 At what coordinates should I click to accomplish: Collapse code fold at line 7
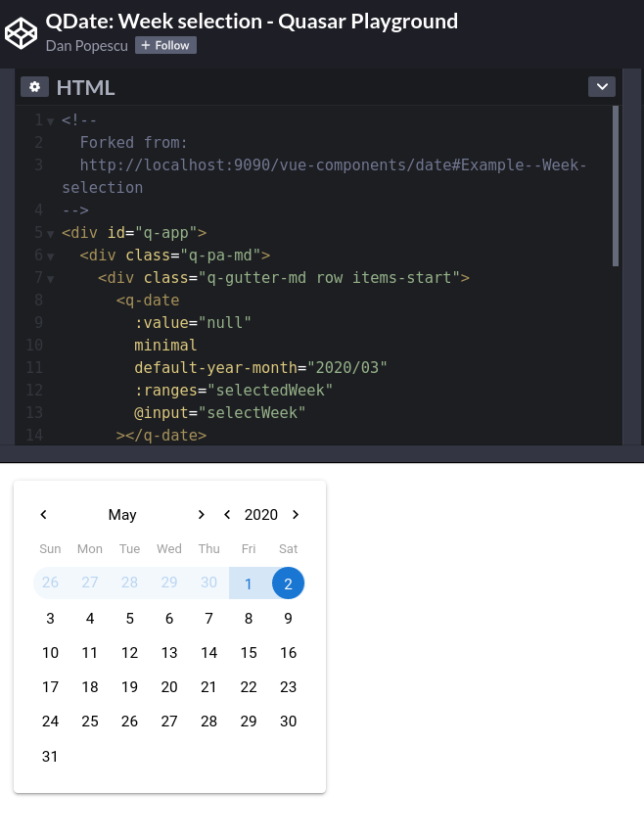(50, 279)
